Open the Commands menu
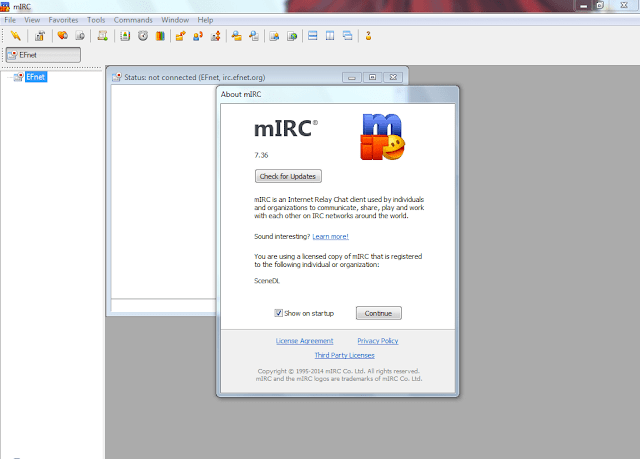640x459 pixels. coord(133,20)
